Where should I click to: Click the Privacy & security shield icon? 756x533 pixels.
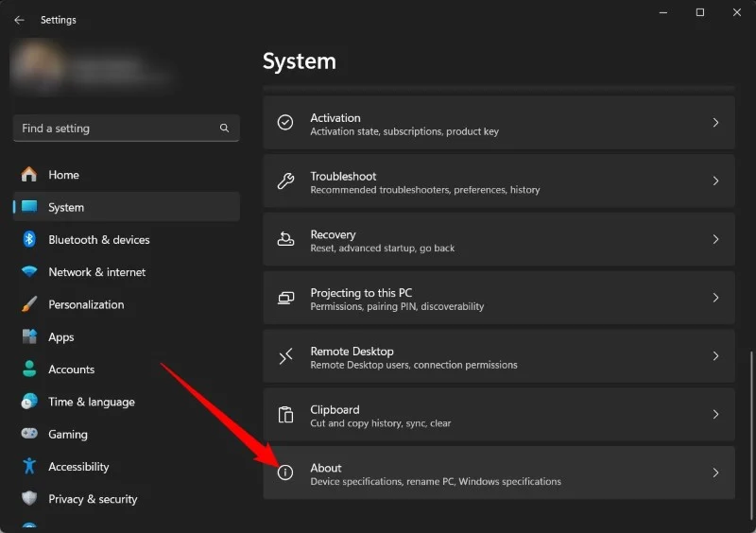[29, 498]
